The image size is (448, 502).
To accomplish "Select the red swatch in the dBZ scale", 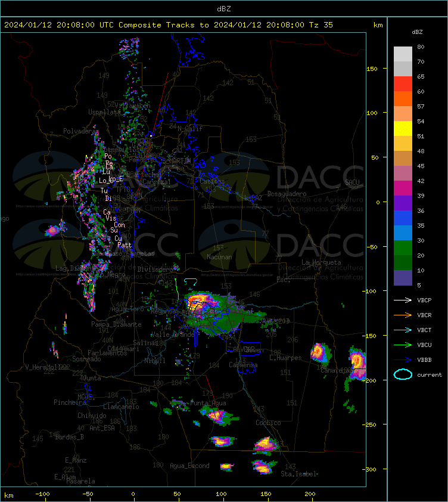I will pos(403,83).
